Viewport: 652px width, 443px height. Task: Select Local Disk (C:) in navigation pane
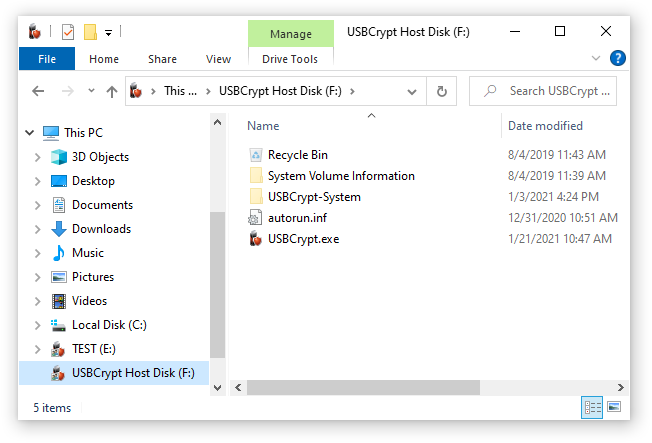[109, 325]
